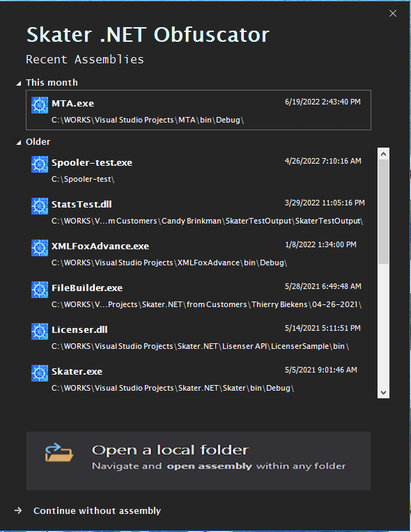Collapse the Older group

click(x=19, y=143)
